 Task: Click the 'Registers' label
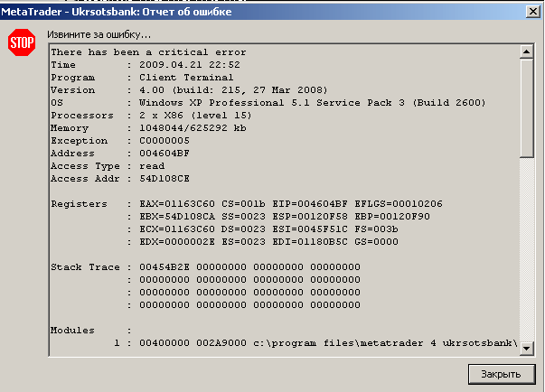(79, 204)
